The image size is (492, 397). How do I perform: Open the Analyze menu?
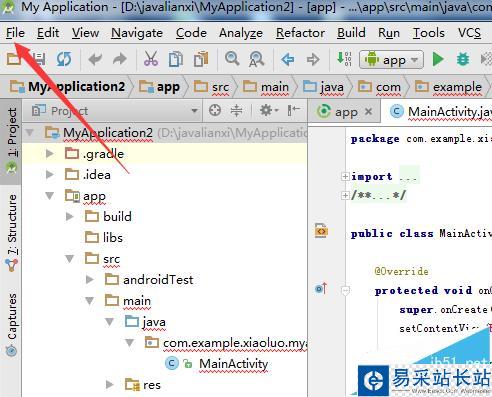[x=241, y=33]
